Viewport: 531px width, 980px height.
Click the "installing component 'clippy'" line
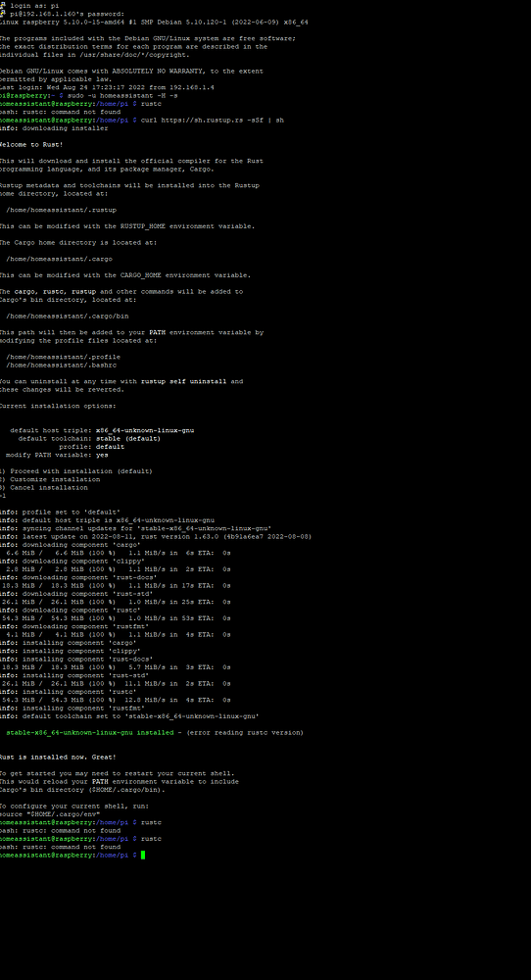point(70,651)
